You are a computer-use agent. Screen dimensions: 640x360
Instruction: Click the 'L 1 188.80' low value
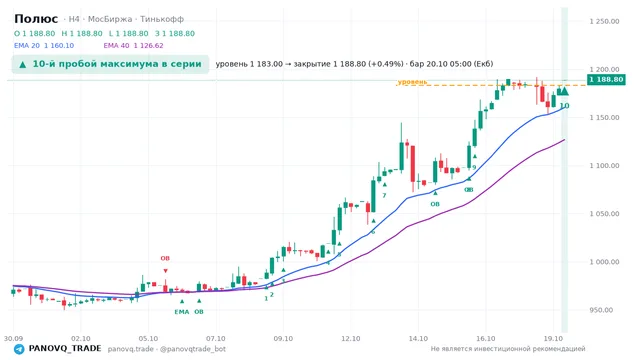[x=129, y=33]
